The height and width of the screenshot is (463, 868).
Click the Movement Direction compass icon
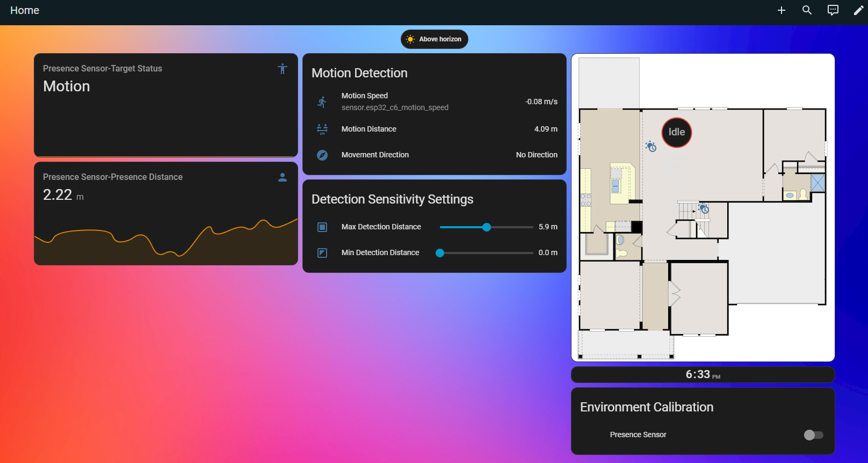click(x=322, y=155)
